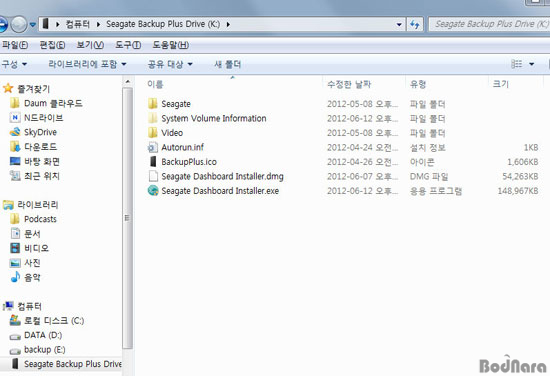
Task: Expand the 공유 대상 dropdown
Action: pyautogui.click(x=170, y=64)
